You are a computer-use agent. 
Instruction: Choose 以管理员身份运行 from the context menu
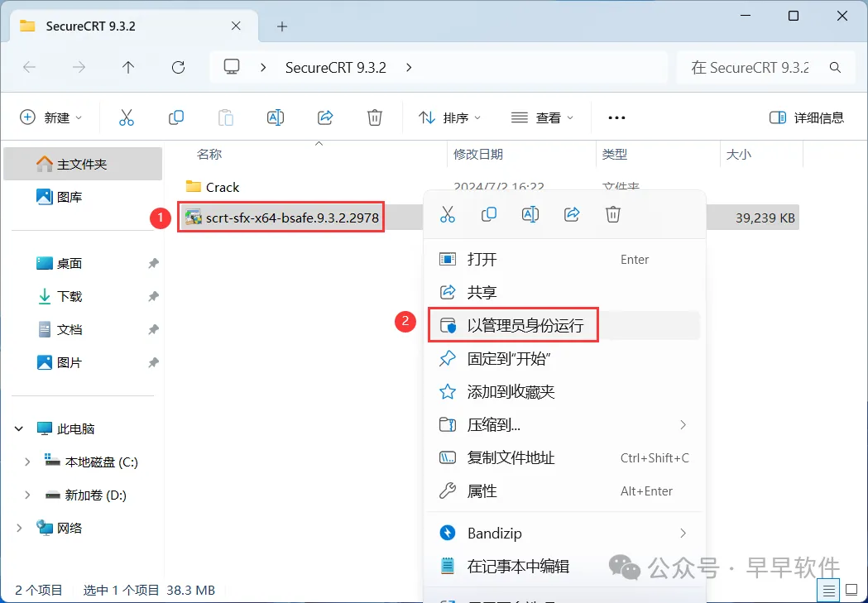click(564, 325)
